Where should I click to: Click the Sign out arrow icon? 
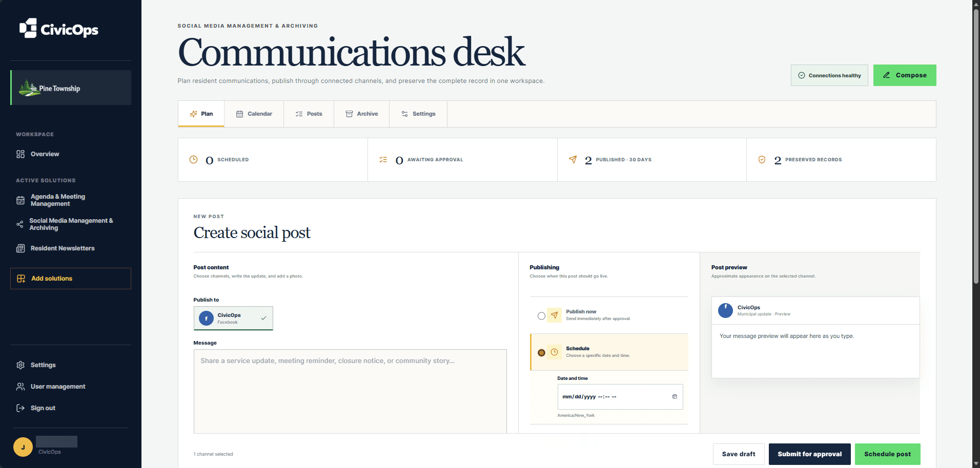(x=21, y=408)
